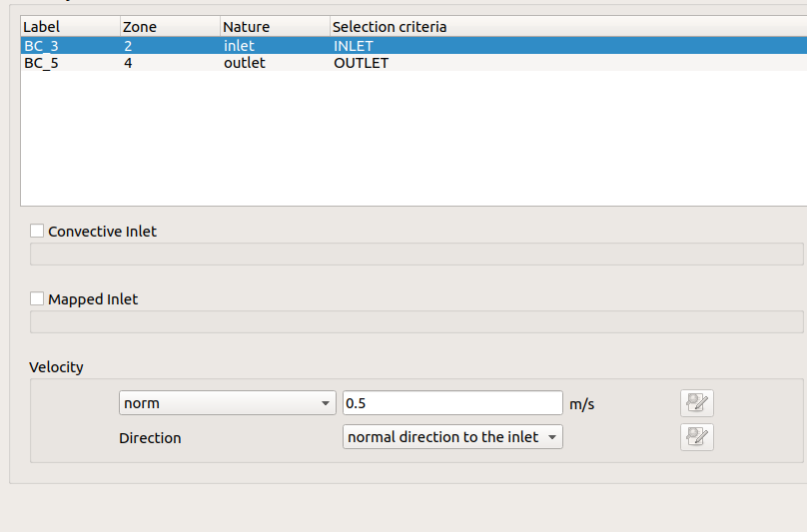Image resolution: width=807 pixels, height=532 pixels.
Task: Select the BC_5 boundary row label
Action: pos(42,63)
